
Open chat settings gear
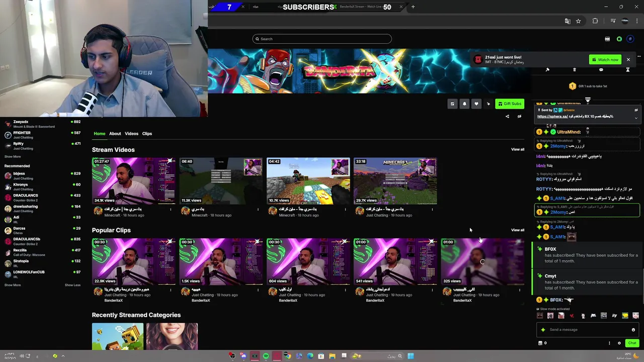click(x=619, y=343)
